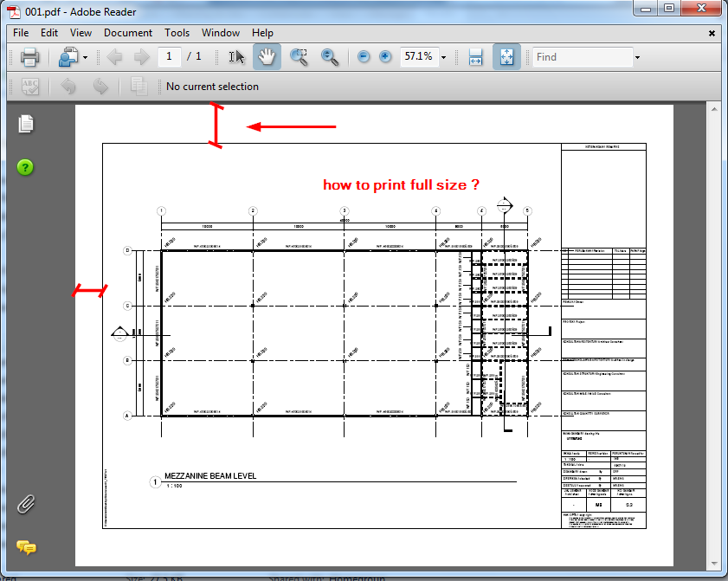Open the Attachments paperclip panel

click(x=26, y=505)
